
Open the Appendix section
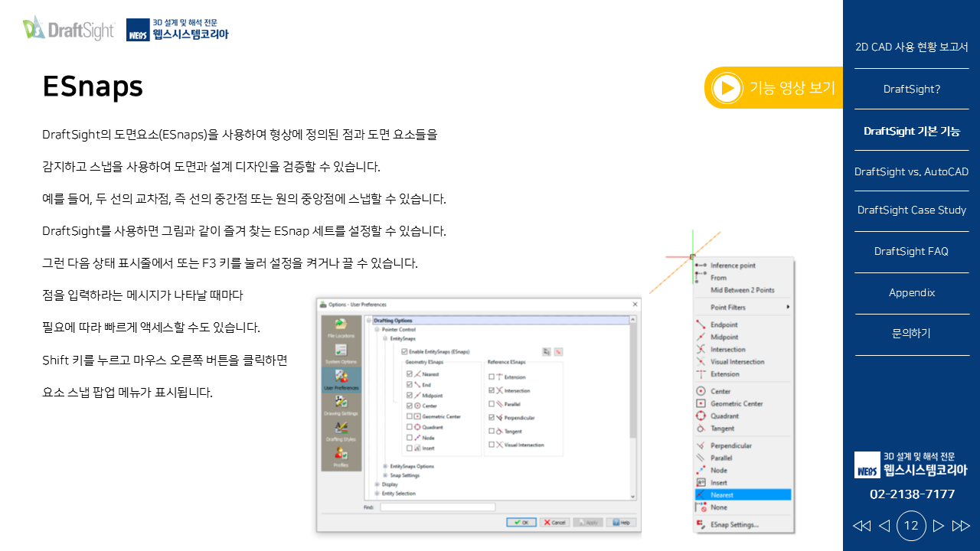911,292
